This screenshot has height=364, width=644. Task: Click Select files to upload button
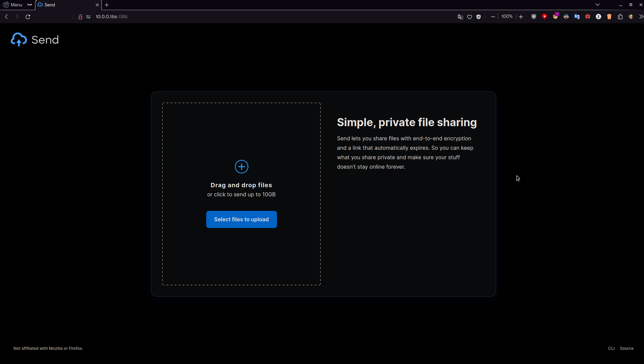tap(241, 219)
